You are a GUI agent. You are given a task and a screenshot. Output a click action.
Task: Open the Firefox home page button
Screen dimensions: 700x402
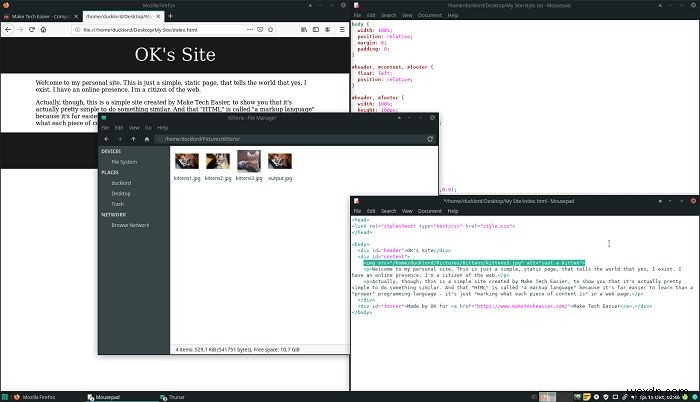coord(43,29)
